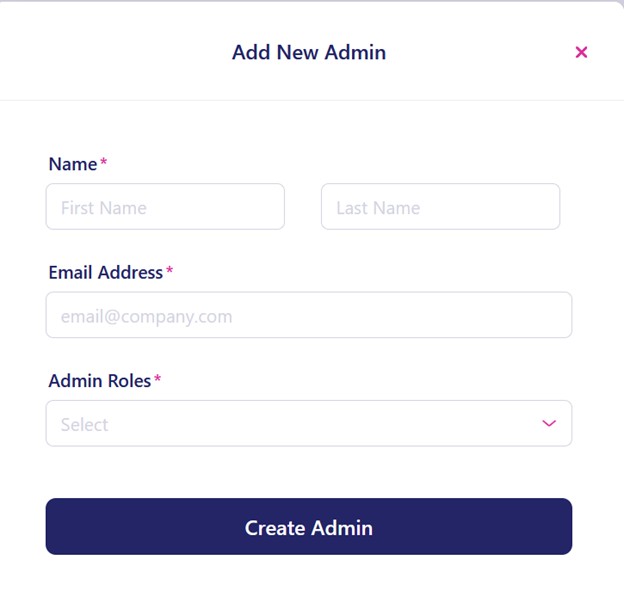
Task: Focus the First Name input field
Action: point(165,207)
